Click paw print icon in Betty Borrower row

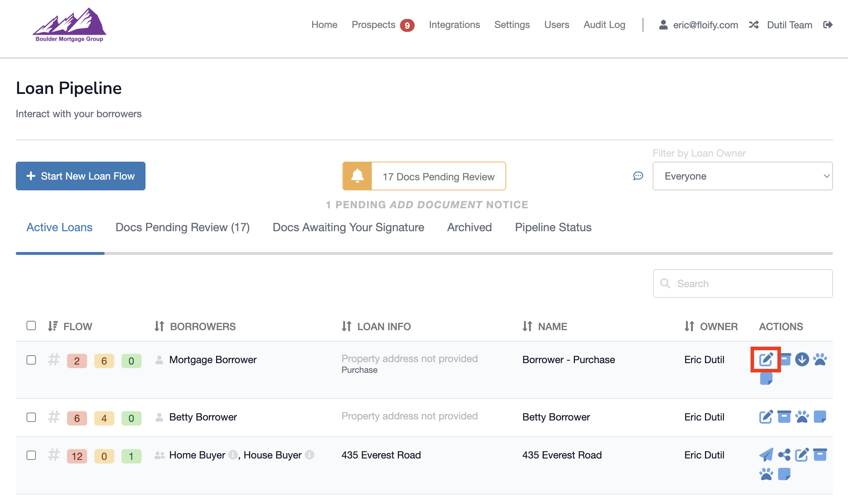click(802, 417)
